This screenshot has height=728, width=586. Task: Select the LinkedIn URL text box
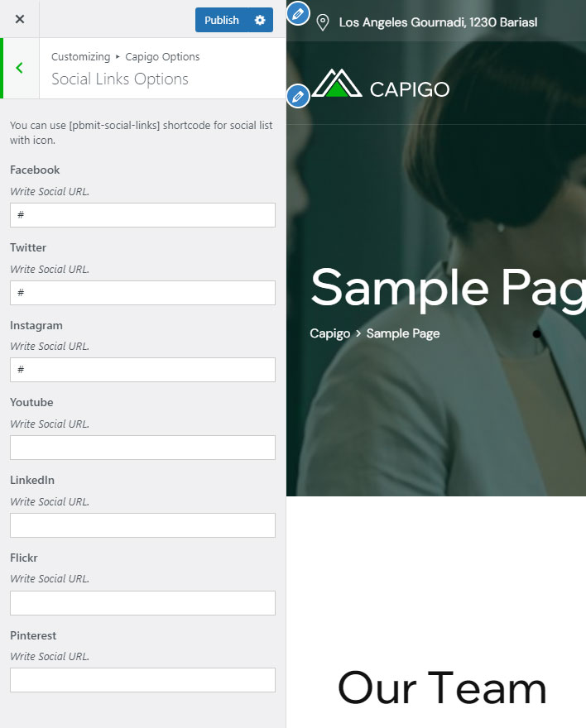click(142, 525)
